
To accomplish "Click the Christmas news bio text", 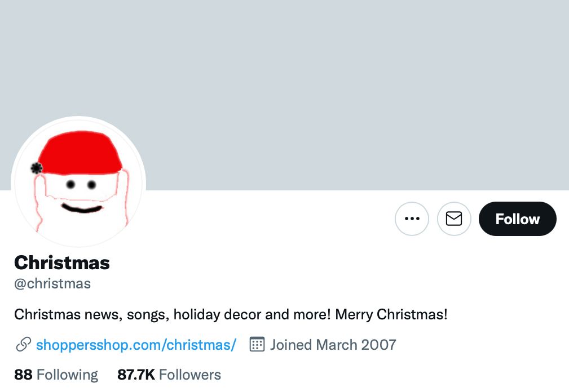I will pyautogui.click(x=231, y=314).
